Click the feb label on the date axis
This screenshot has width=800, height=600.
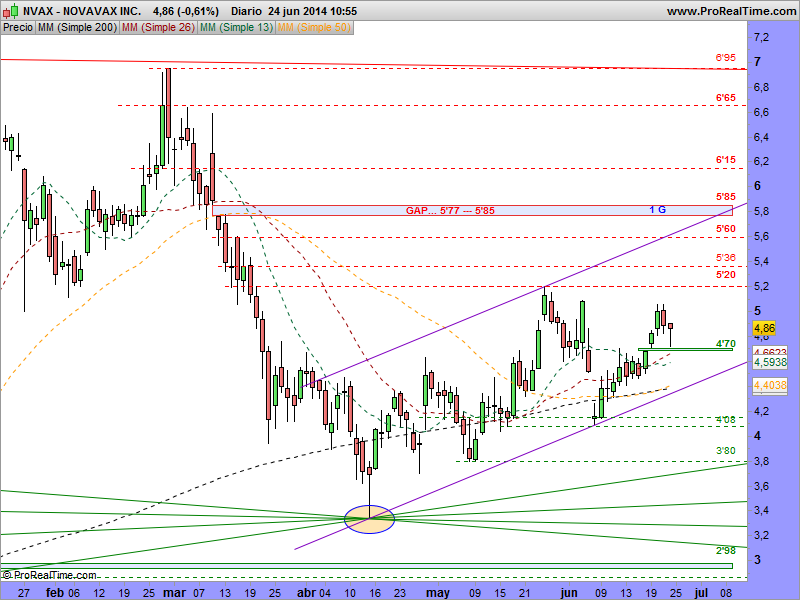tap(55, 593)
